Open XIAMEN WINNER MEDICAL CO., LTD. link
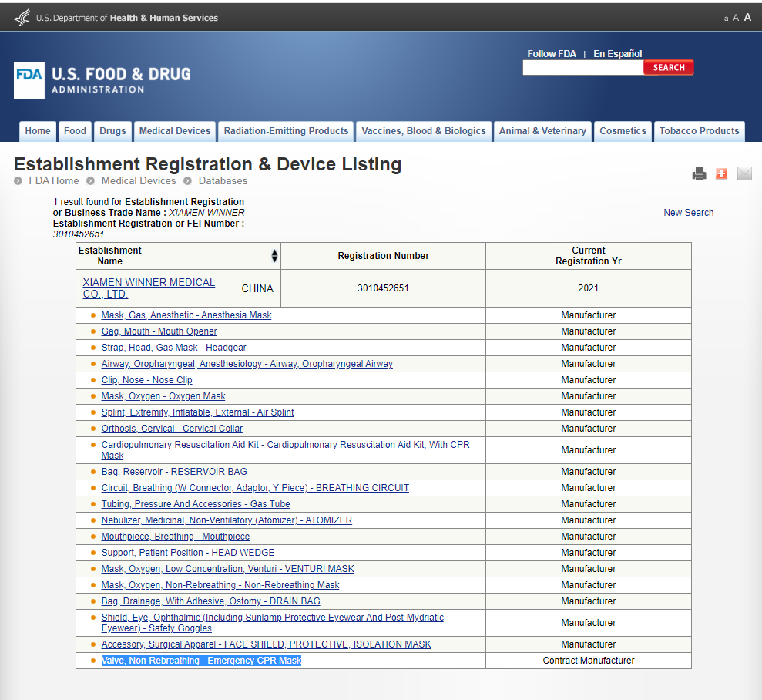 point(149,288)
